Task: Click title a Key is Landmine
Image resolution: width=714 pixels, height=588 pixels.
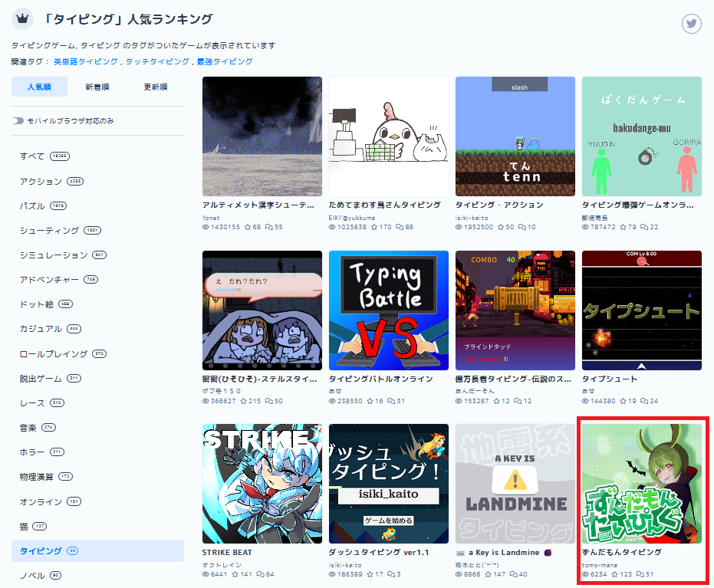Action: coord(504,552)
